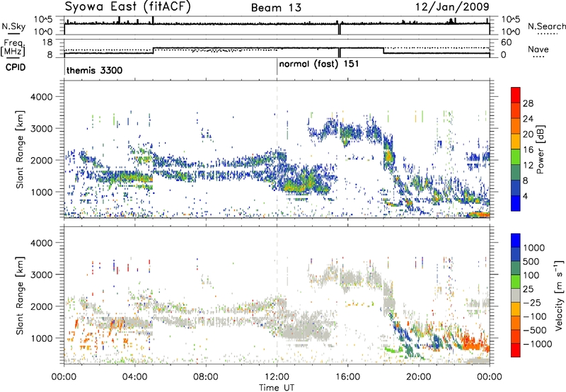Click the 'Freq. [MHz]' axis label

click(x=13, y=47)
